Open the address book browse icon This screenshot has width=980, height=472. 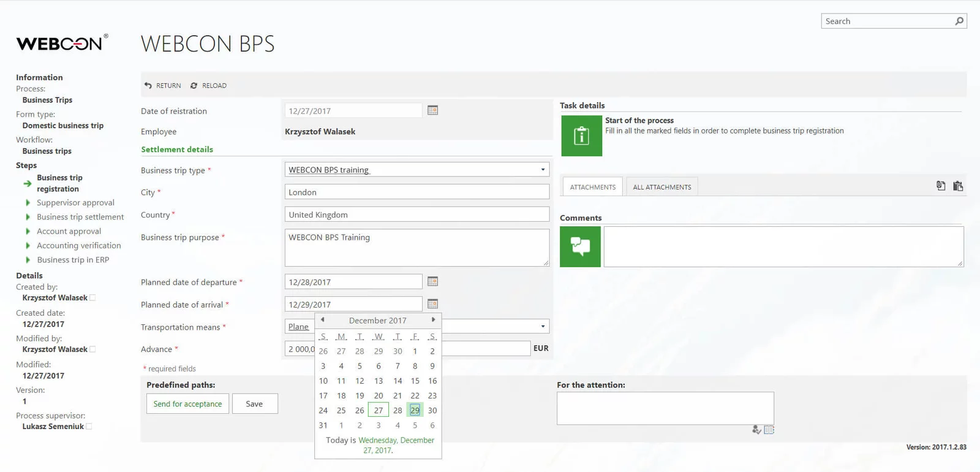(769, 430)
